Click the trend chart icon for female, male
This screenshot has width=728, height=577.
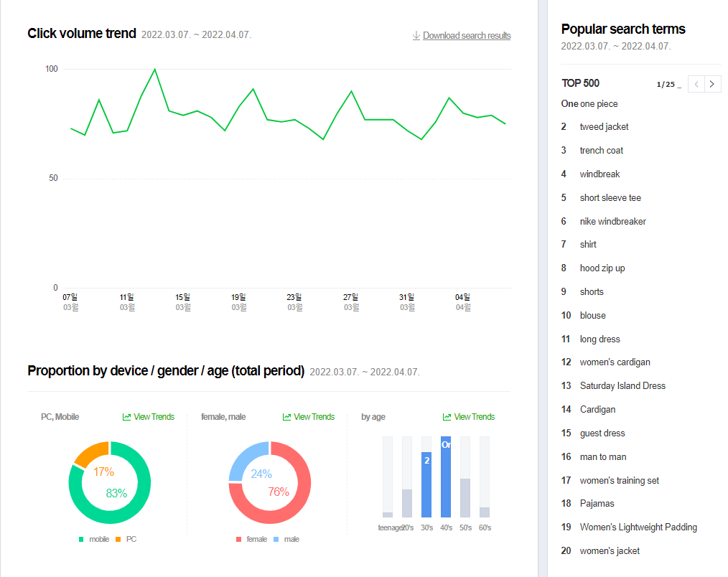(x=286, y=417)
